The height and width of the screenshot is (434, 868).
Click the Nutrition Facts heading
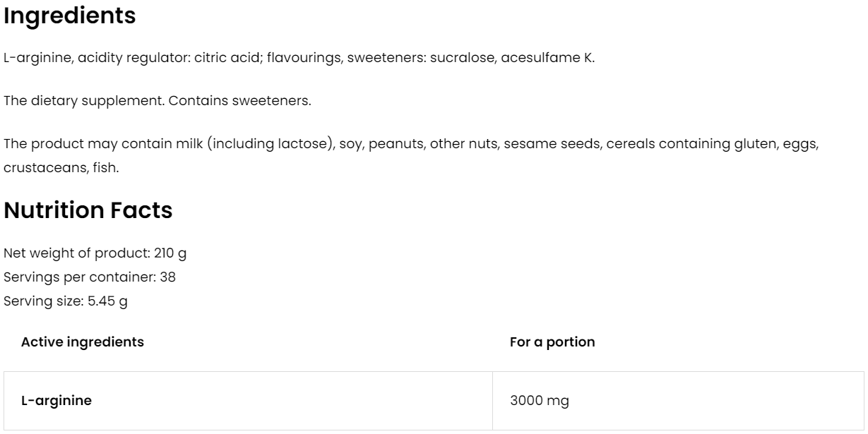pyautogui.click(x=88, y=210)
